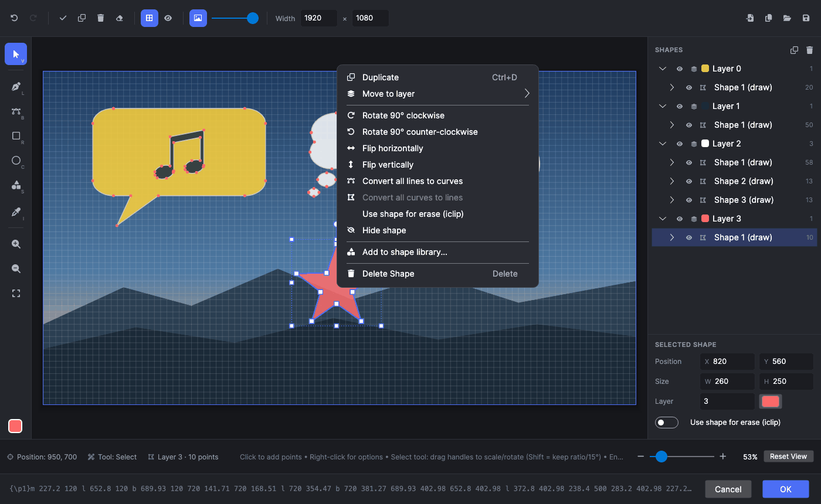Click the Position X input field
Image resolution: width=821 pixels, height=504 pixels.
pos(727,362)
